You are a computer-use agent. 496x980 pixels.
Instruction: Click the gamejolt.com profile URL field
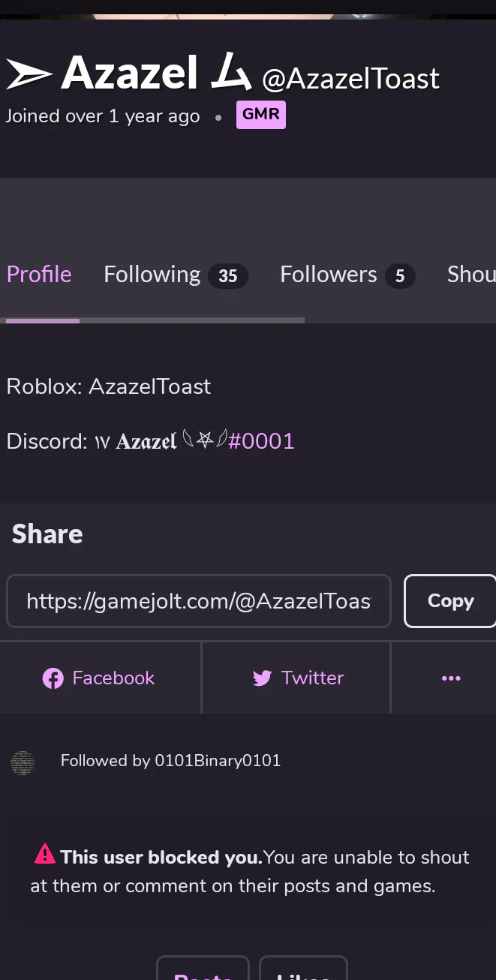(x=199, y=601)
